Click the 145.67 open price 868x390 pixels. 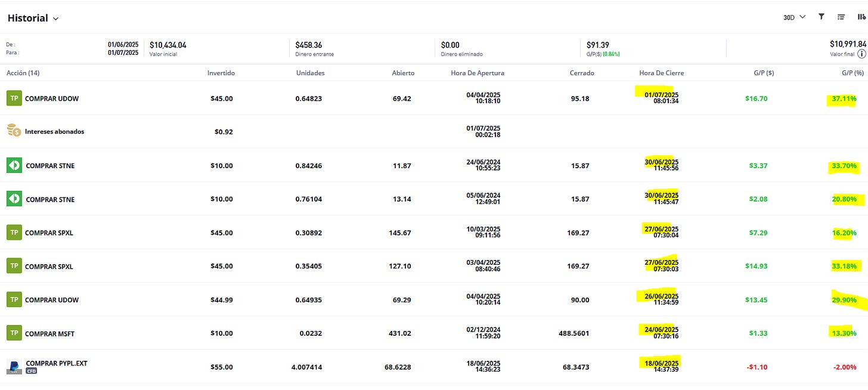pyautogui.click(x=399, y=233)
